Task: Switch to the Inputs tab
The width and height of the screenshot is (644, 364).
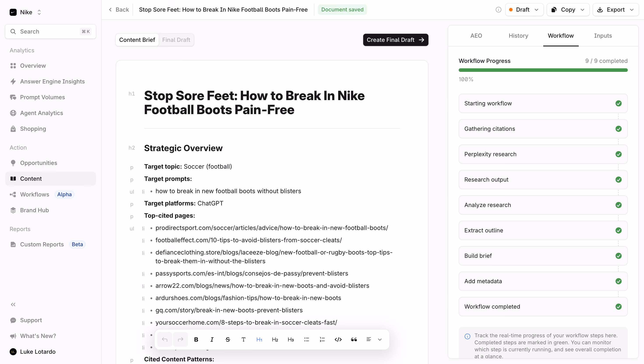Action: 603,35
